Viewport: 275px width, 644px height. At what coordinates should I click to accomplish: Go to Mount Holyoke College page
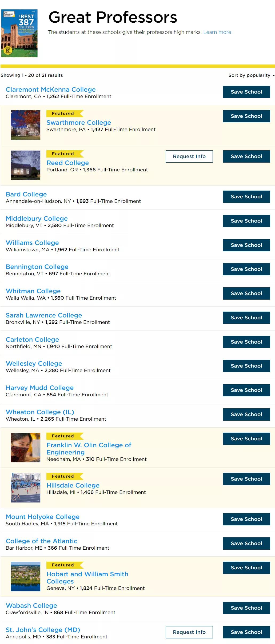(43, 517)
